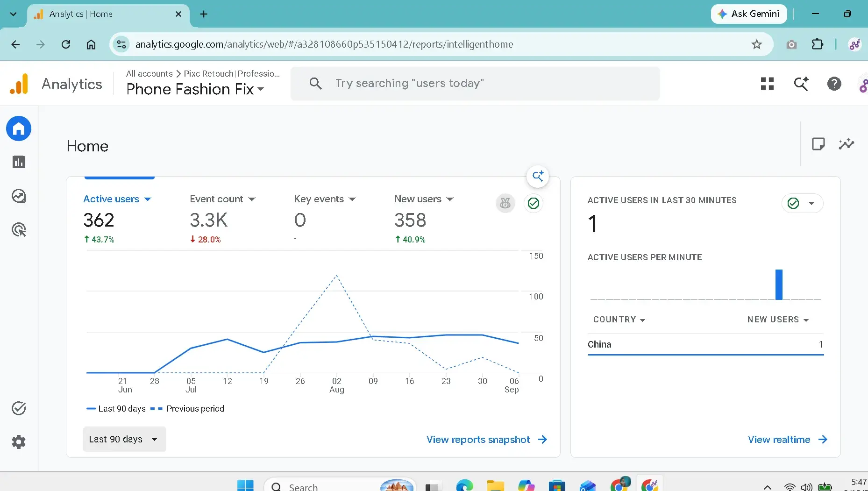Click the China row in the country table
Screen dimensions: 868x491
705,344
